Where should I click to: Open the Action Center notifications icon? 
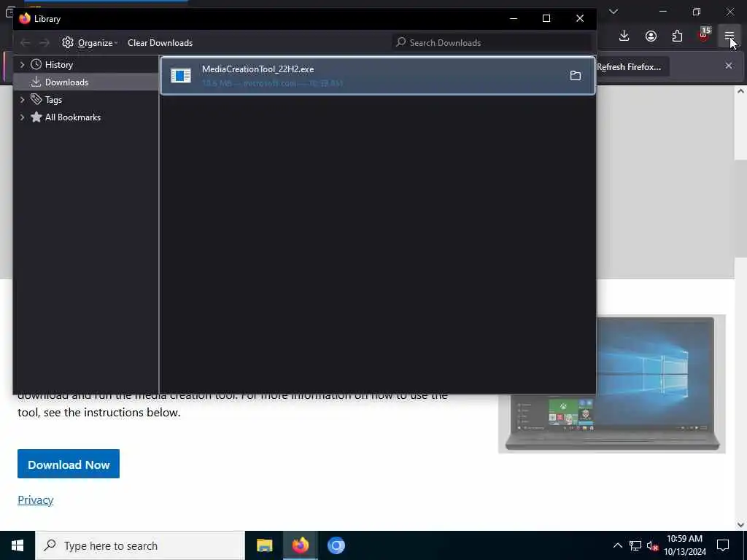coord(723,545)
